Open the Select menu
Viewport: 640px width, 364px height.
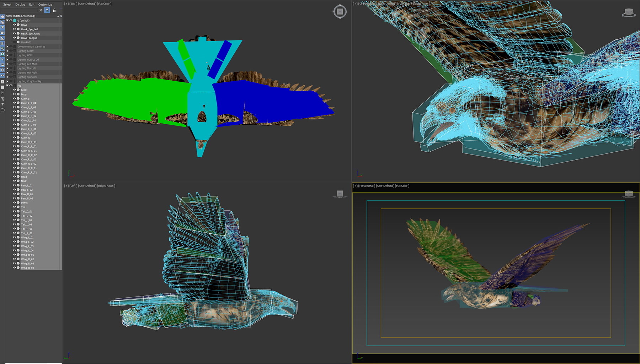click(7, 4)
